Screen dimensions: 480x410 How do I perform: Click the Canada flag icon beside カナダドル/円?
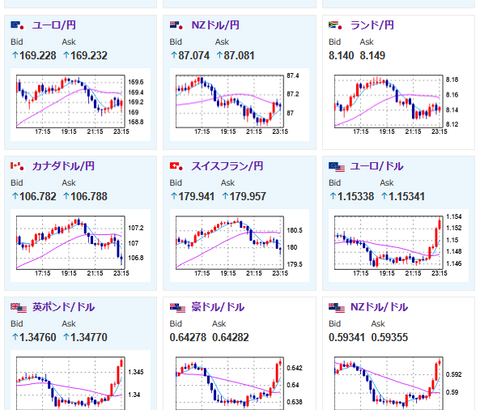[x=17, y=166]
